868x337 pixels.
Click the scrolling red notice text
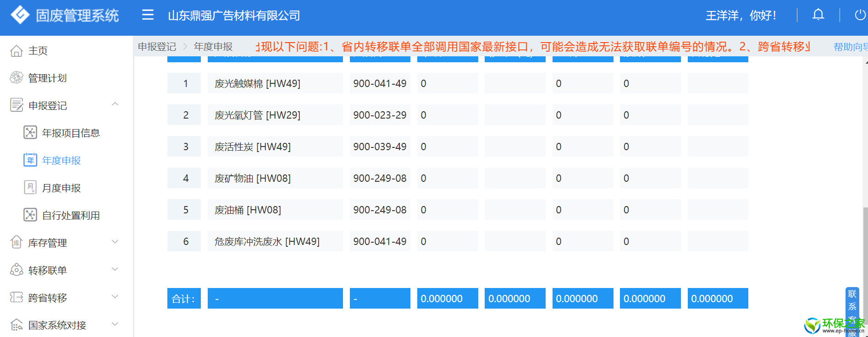pyautogui.click(x=533, y=47)
